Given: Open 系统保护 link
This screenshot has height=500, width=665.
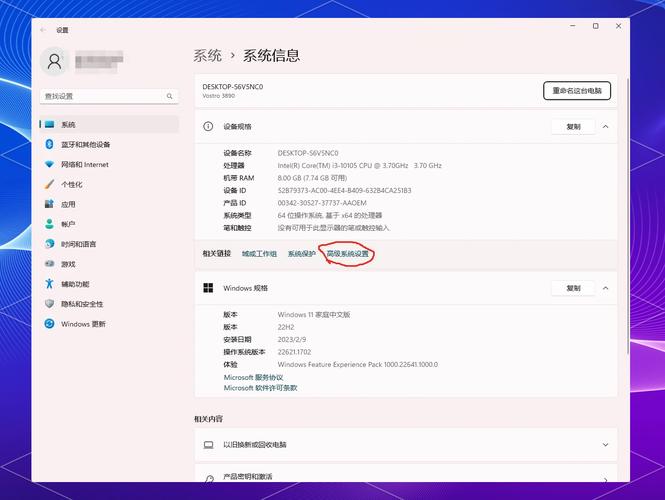Looking at the screenshot, I should [302, 254].
